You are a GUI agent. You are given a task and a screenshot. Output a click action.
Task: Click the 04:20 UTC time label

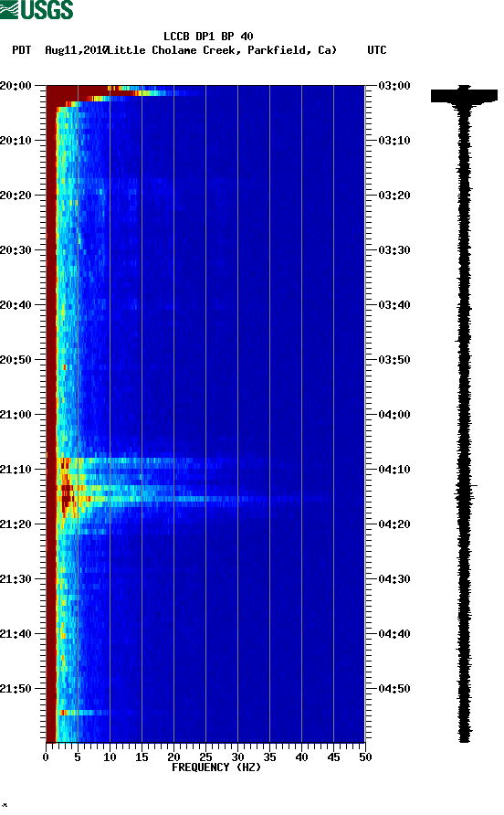[394, 524]
